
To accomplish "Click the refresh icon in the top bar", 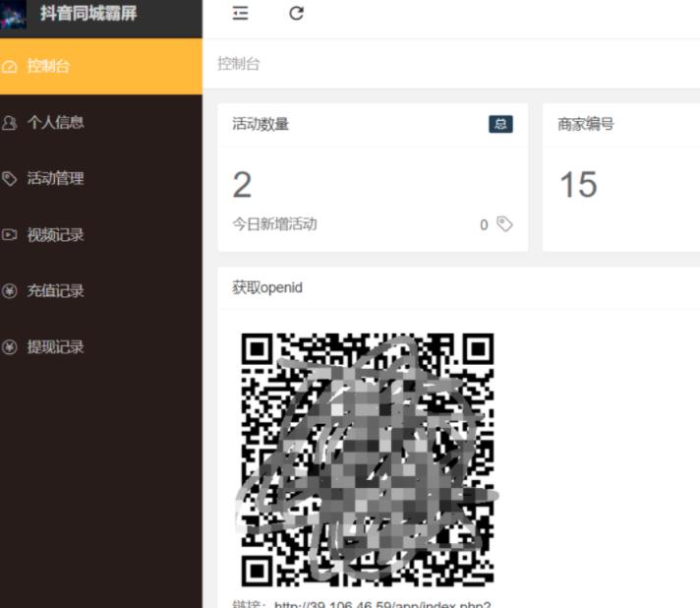I will [296, 13].
